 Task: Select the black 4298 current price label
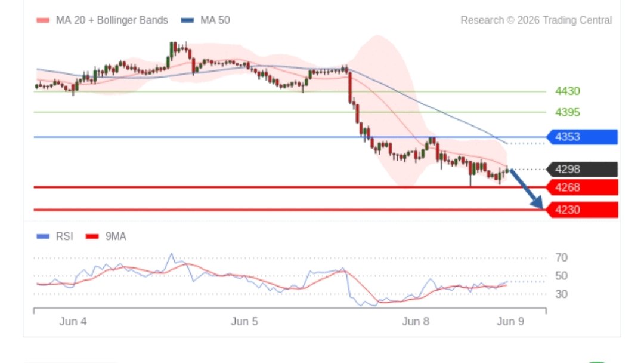pos(582,170)
